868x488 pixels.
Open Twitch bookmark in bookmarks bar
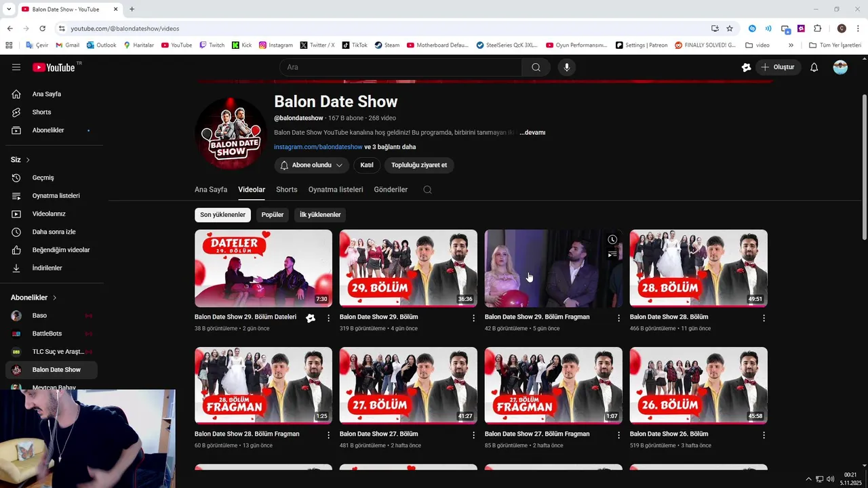click(x=212, y=45)
